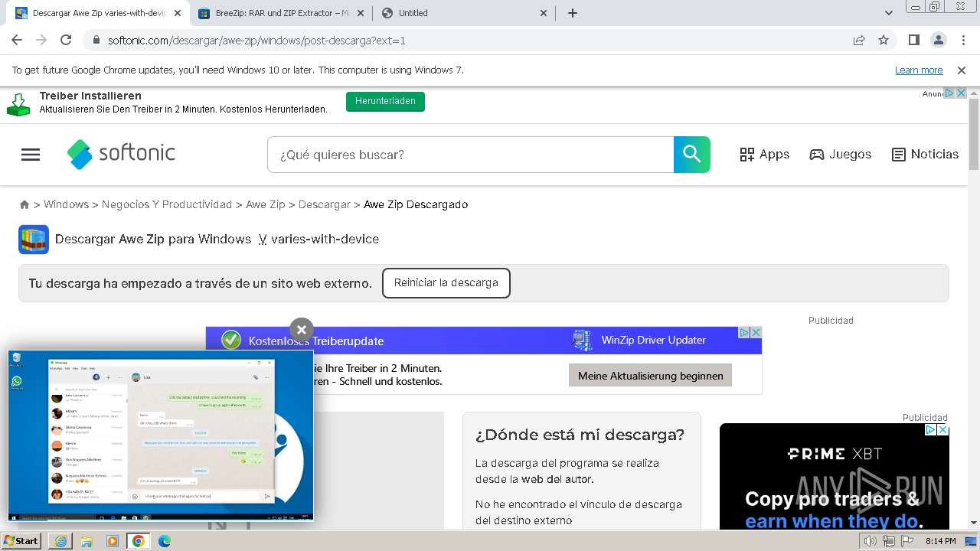Click the 8:14 PM system clock
980x551 pixels.
pos(940,542)
